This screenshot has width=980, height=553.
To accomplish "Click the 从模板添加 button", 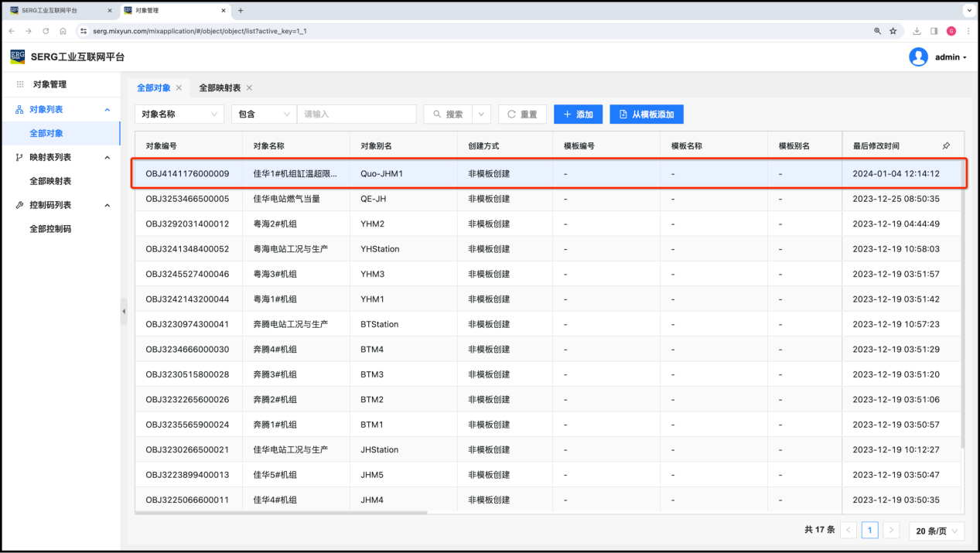I will pos(646,114).
